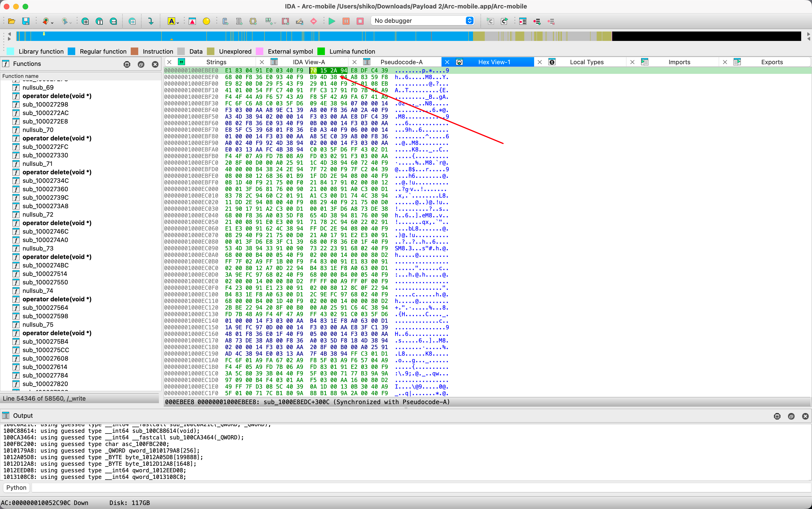The width and height of the screenshot is (812, 509).
Task: Select sub_100027360 in Functions list
Action: (x=45, y=189)
